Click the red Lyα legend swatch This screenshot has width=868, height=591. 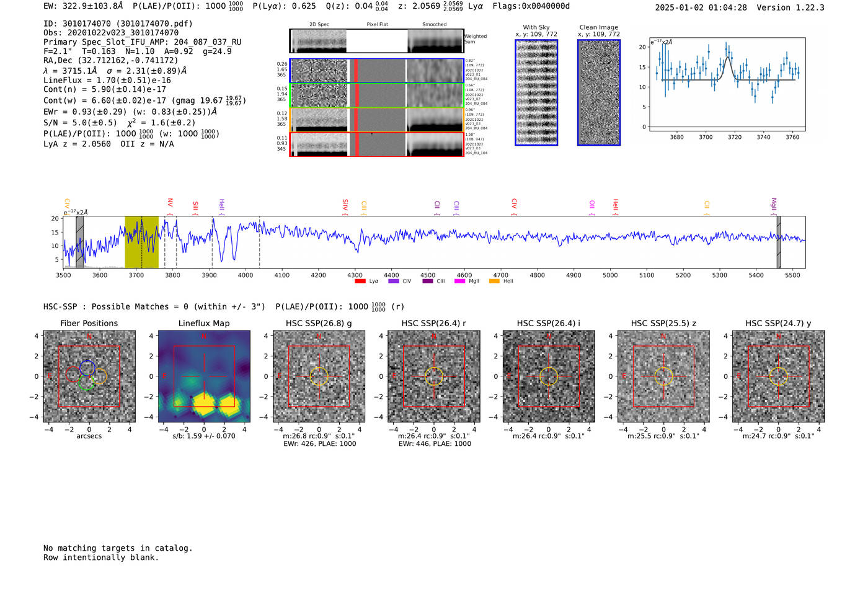360,281
